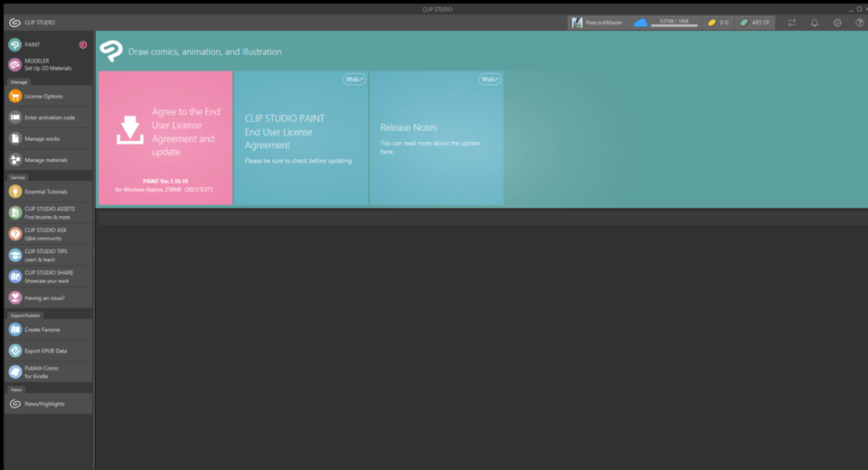Open the Release Notes tile
The height and width of the screenshot is (470, 868).
point(437,138)
